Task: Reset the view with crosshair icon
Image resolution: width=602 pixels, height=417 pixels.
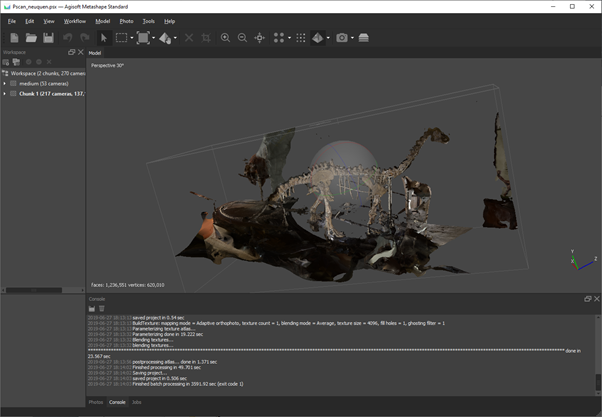Action: [x=260, y=38]
